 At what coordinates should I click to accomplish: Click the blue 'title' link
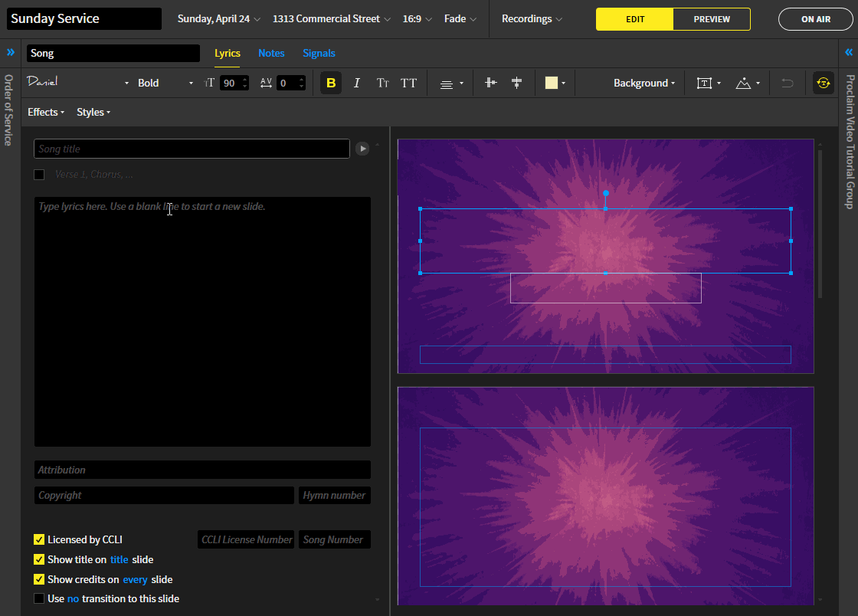click(x=120, y=559)
